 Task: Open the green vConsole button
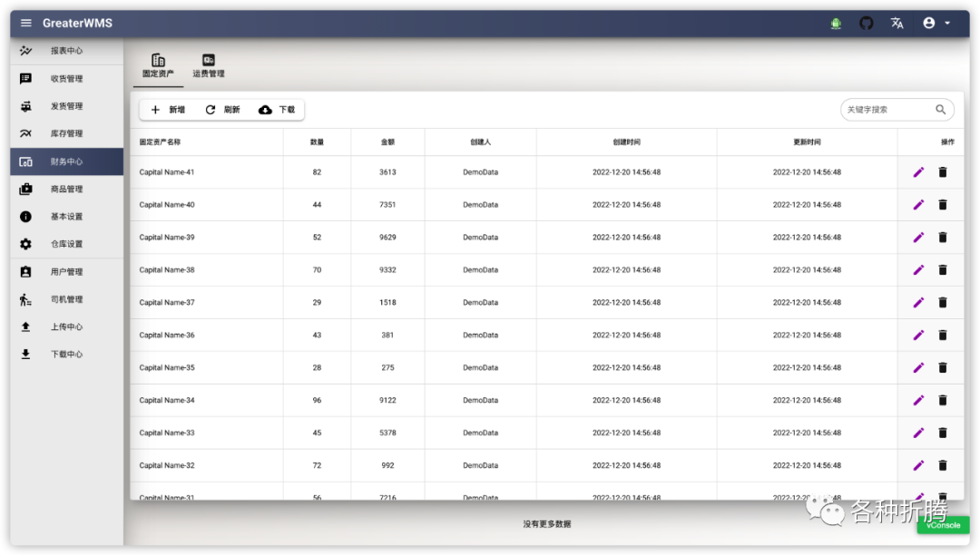click(x=943, y=525)
